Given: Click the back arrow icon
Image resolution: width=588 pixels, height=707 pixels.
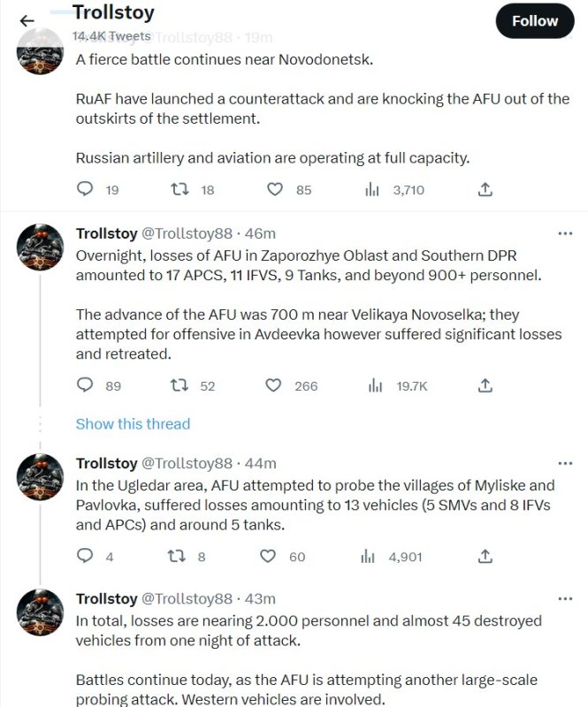Looking at the screenshot, I should click(x=27, y=21).
